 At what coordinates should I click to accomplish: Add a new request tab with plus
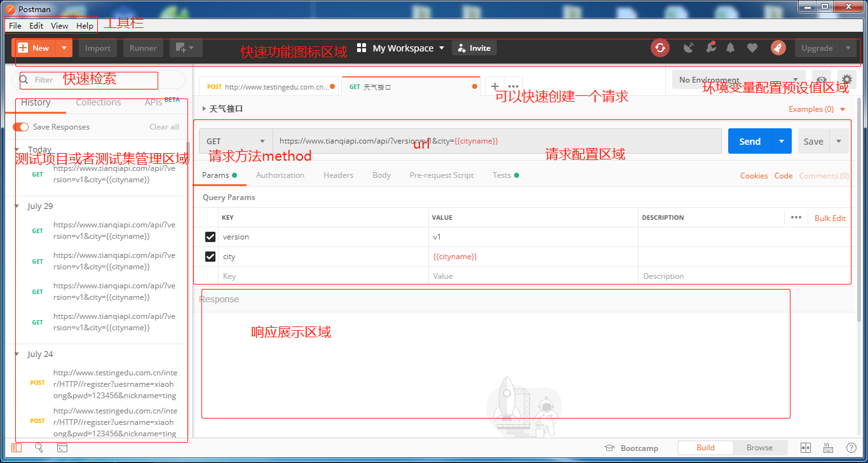point(495,86)
